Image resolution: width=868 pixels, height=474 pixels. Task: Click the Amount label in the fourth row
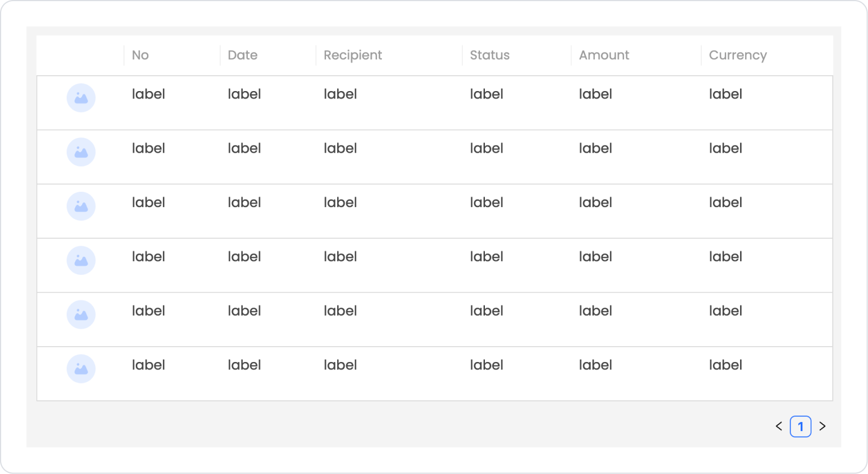[595, 257]
